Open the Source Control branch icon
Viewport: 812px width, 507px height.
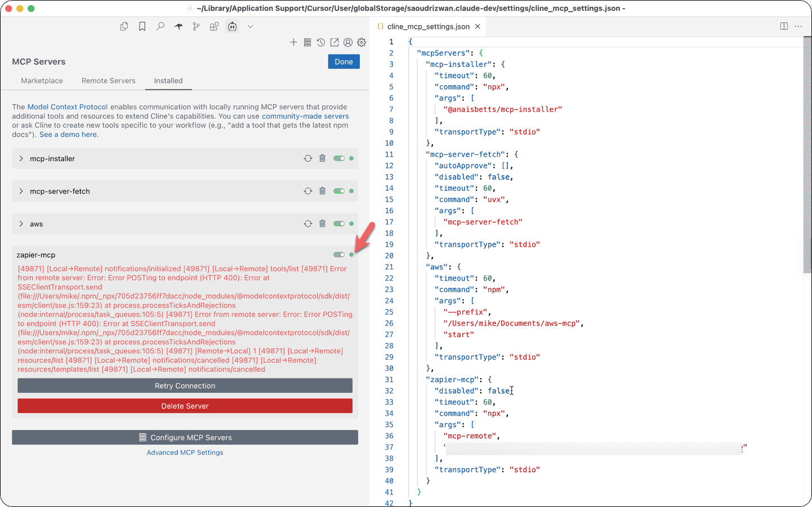(196, 26)
